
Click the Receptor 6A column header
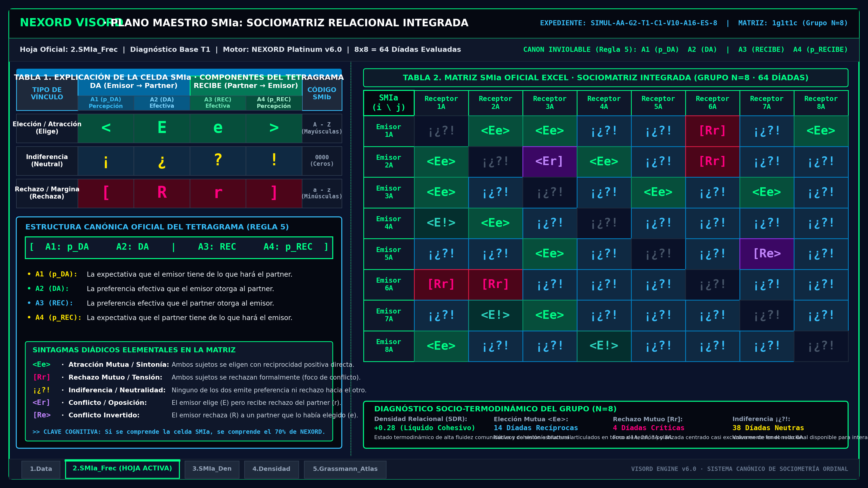712,103
